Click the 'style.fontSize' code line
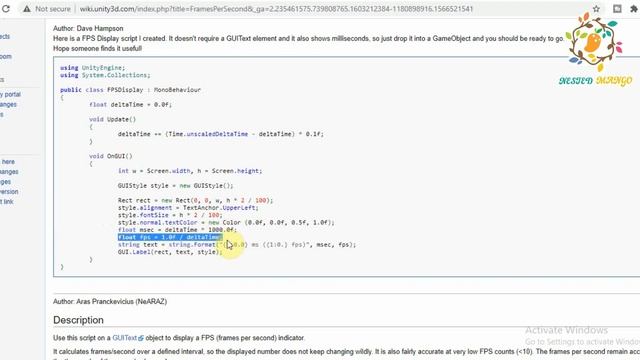 click(170, 215)
